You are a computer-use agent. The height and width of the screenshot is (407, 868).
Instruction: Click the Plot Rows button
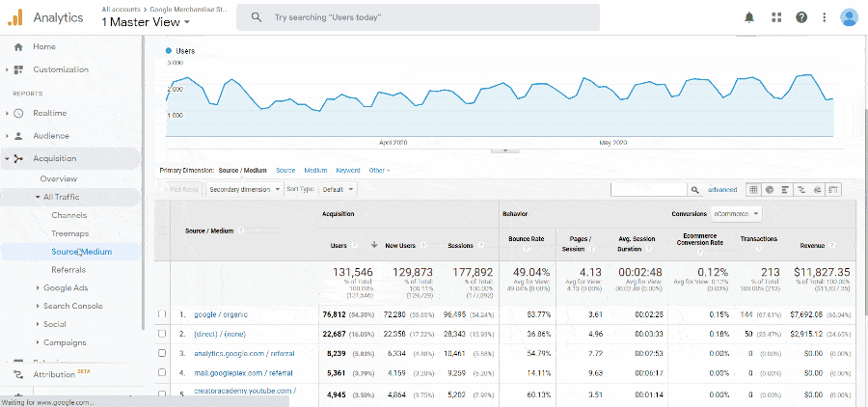pos(184,189)
